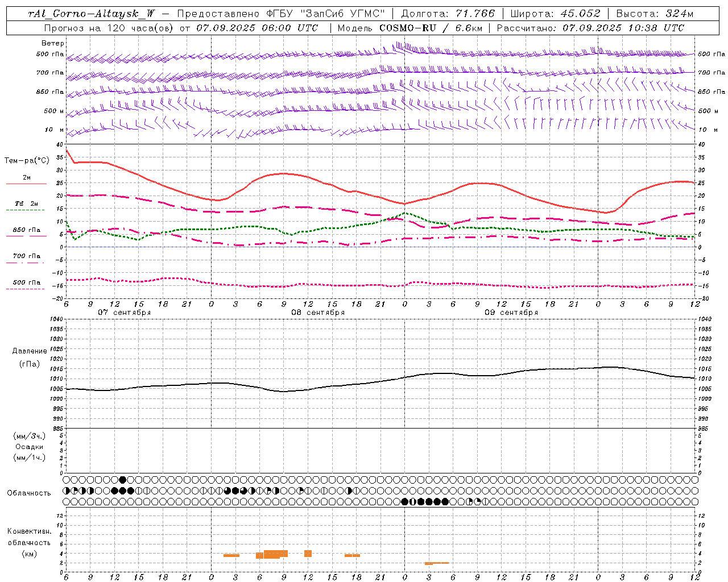The width and height of the screenshot is (728, 582).
Task: Click the (мм/3ч.) precipitation unit label
Action: [30, 436]
